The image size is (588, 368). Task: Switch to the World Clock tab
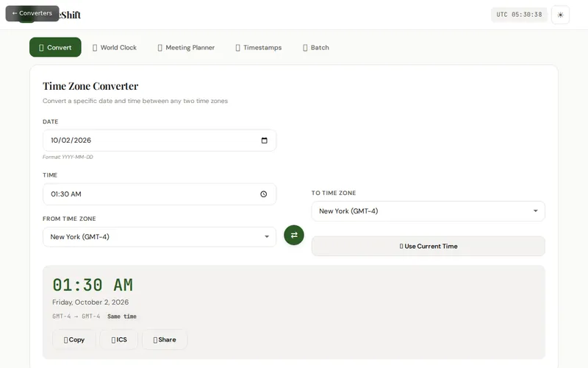pos(115,47)
